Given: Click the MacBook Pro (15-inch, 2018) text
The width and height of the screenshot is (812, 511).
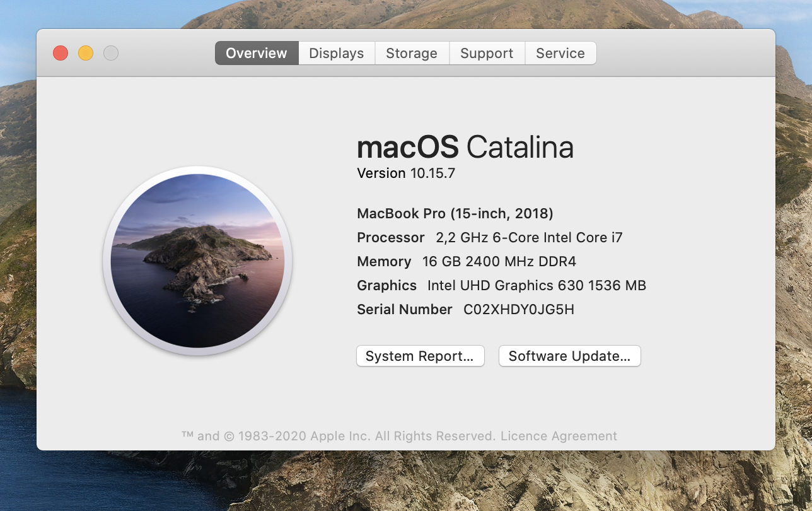Looking at the screenshot, I should pyautogui.click(x=455, y=213).
